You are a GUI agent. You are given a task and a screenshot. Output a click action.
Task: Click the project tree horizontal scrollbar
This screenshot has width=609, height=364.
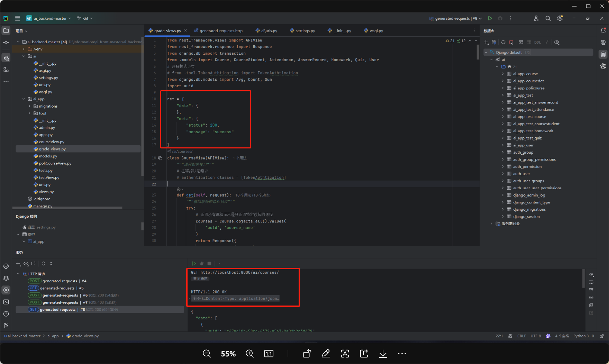point(67,208)
